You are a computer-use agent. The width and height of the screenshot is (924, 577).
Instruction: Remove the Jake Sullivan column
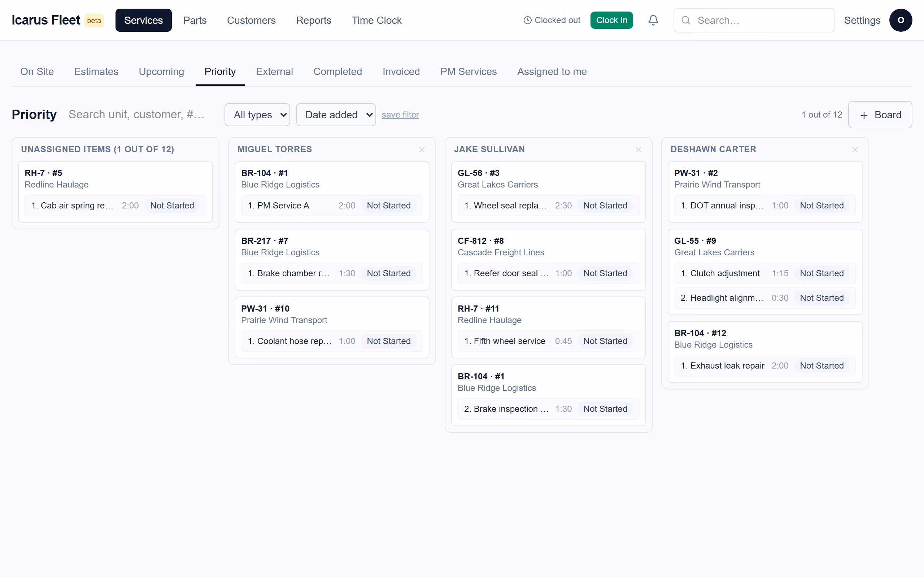pyautogui.click(x=638, y=150)
